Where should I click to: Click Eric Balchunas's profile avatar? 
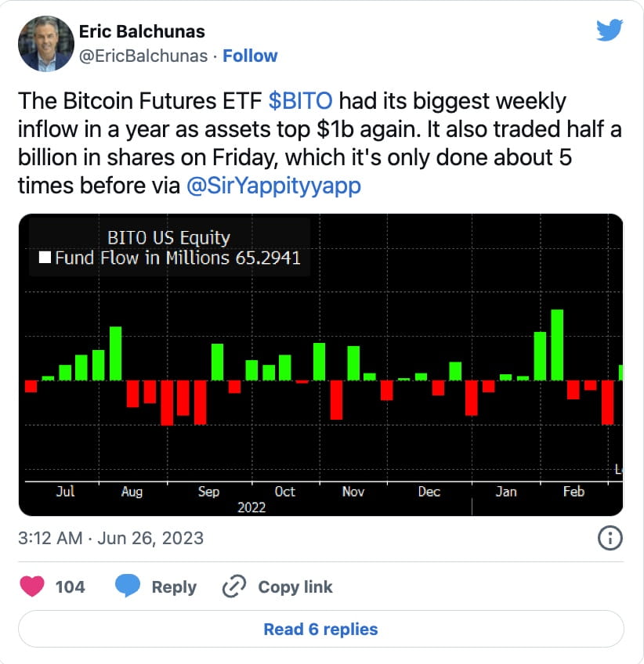46,43
